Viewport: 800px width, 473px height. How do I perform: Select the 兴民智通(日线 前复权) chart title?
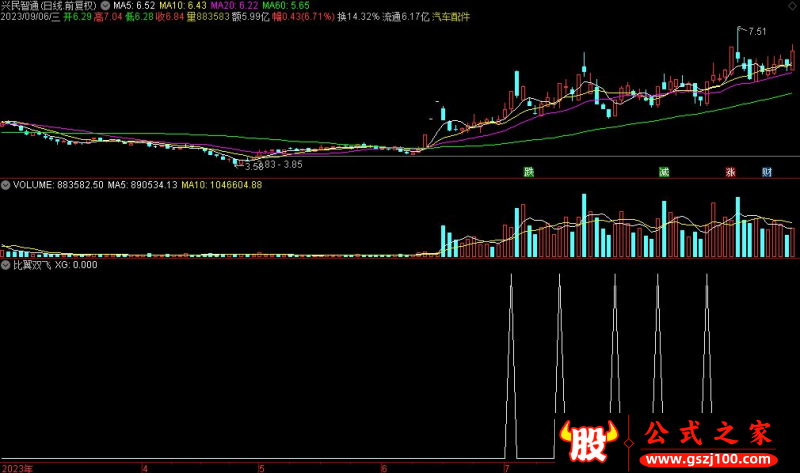48,6
